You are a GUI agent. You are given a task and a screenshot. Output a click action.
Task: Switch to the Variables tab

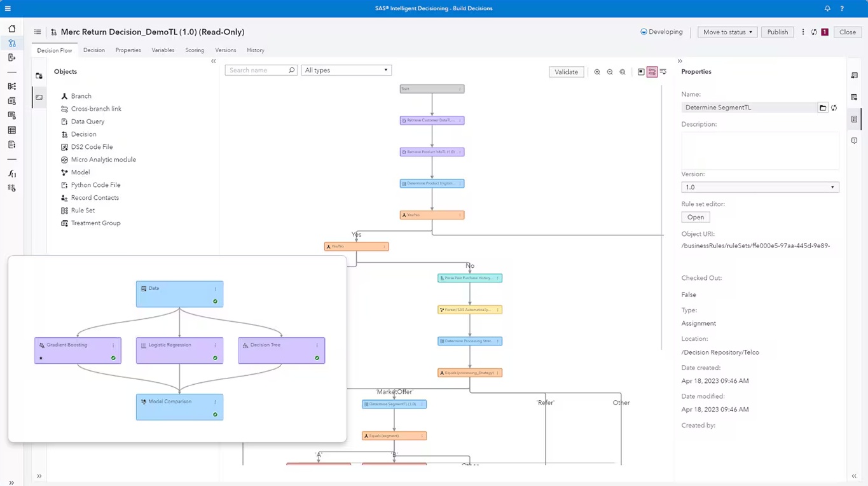click(x=163, y=50)
